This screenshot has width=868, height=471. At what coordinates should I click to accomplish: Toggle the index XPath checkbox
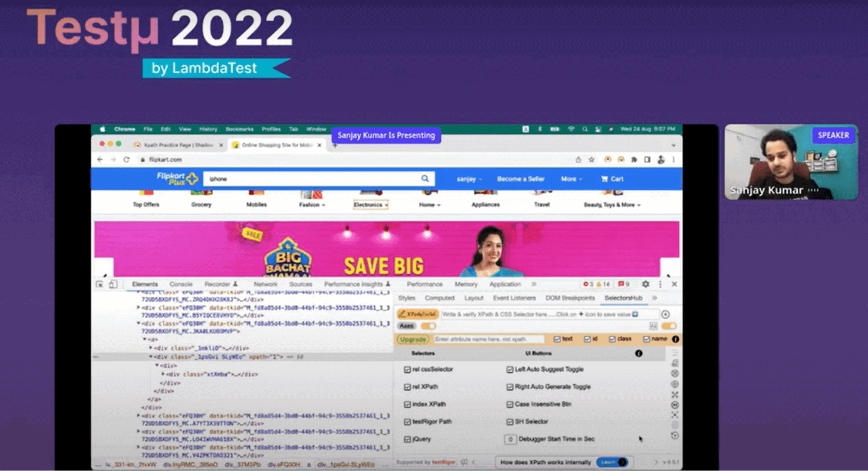coord(407,404)
